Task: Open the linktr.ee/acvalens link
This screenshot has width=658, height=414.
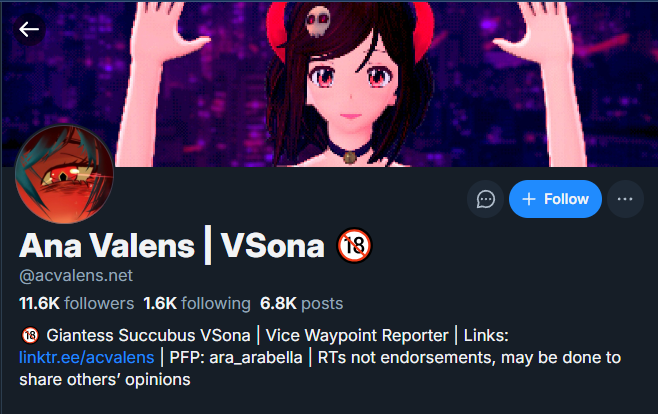Action: (x=86, y=358)
